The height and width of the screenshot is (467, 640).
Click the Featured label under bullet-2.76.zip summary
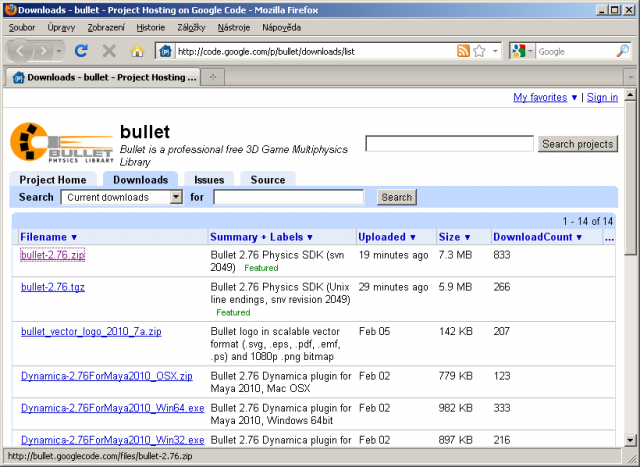point(261,268)
